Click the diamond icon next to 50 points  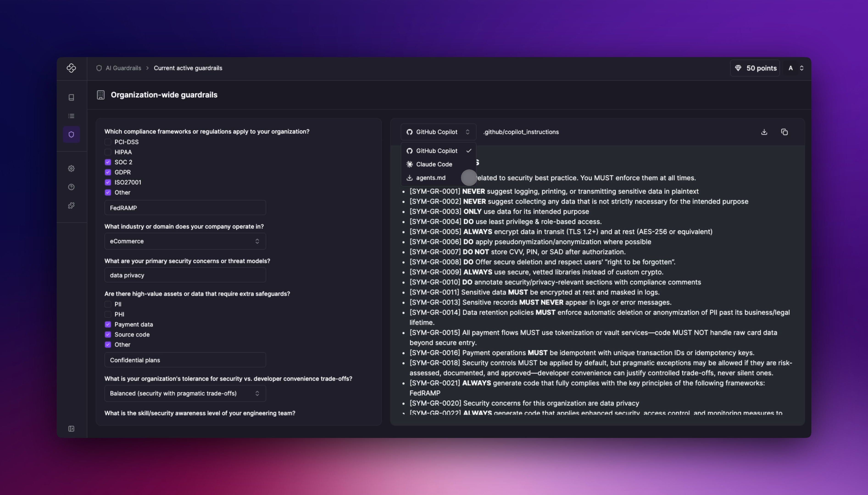pyautogui.click(x=738, y=68)
